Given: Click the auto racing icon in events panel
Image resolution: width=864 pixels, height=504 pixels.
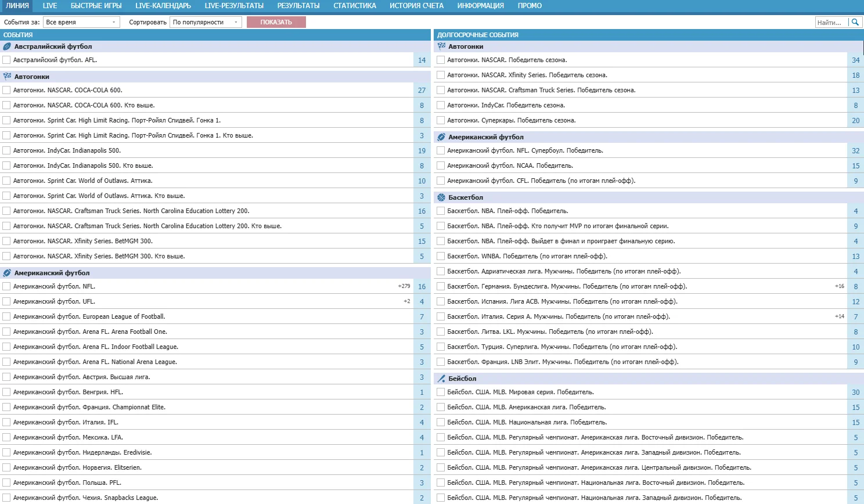Looking at the screenshot, I should (x=7, y=77).
